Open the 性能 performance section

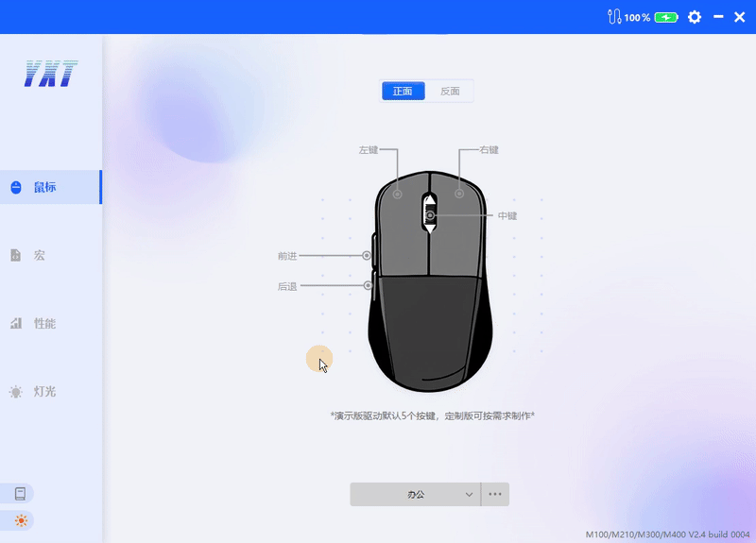pyautogui.click(x=51, y=323)
